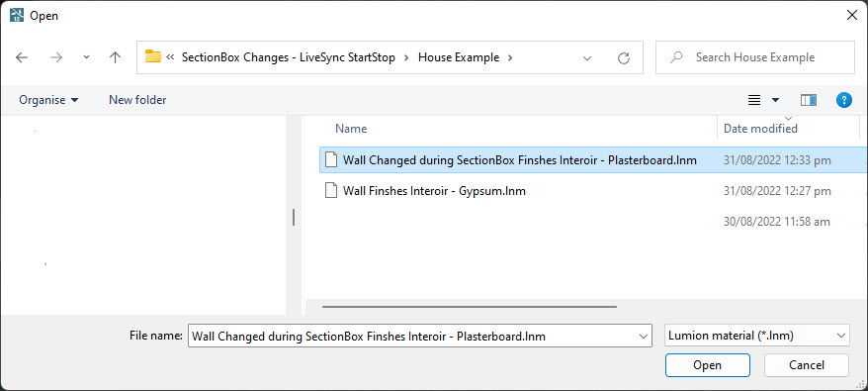
Task: Expand the address bar history chevron
Action: coord(587,57)
